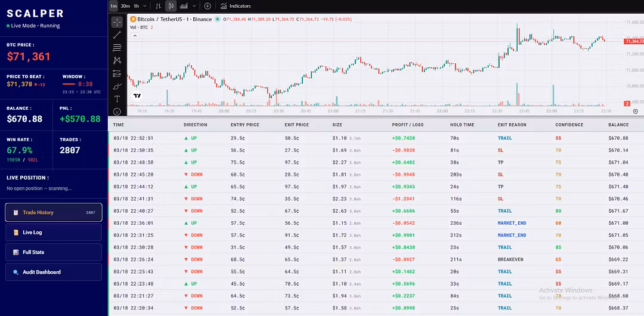Click the TradingView logo on the chart
The width and height of the screenshot is (644, 316).
[137, 96]
